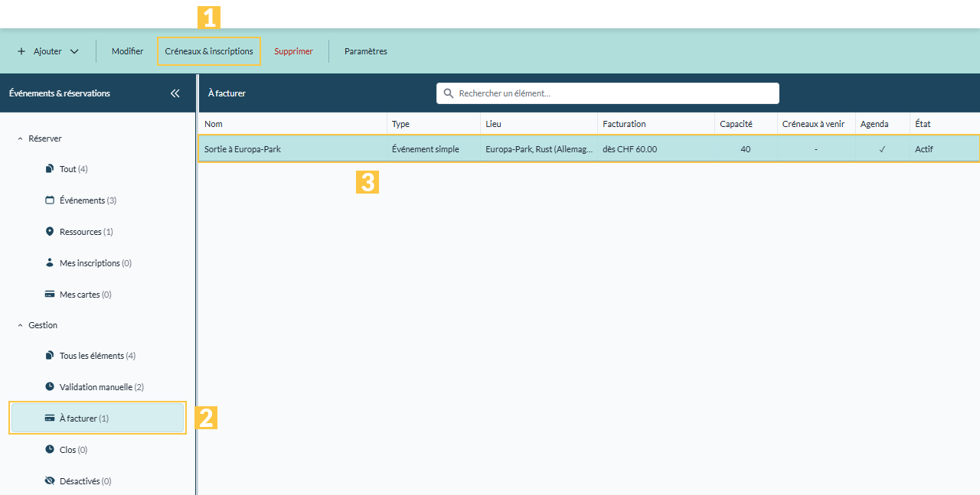Go to Ressources (1)
The width and height of the screenshot is (980, 495).
pyautogui.click(x=87, y=232)
